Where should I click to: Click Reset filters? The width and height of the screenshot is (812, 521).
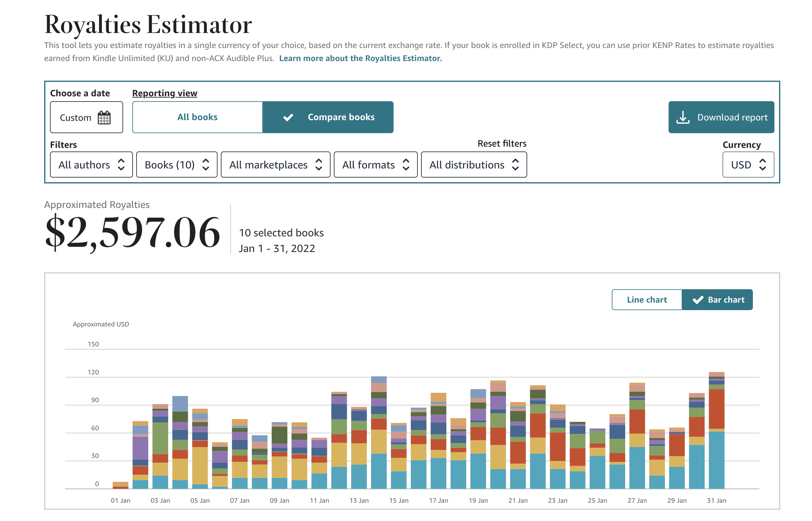[x=502, y=143]
